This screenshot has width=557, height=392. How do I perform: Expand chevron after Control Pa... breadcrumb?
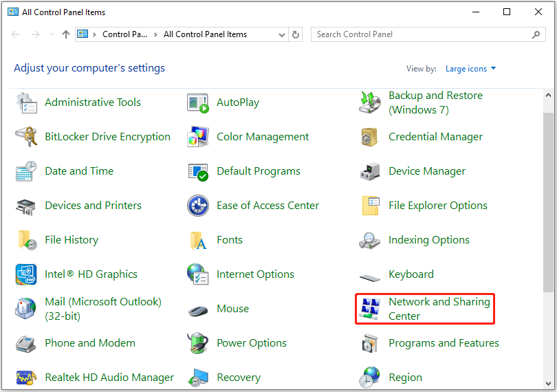155,34
